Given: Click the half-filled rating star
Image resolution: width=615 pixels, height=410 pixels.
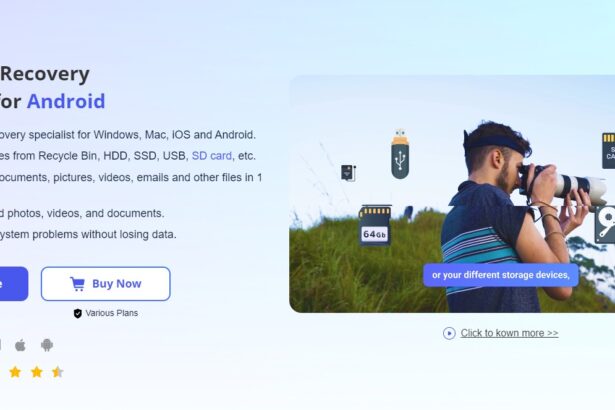Looking at the screenshot, I should coord(58,372).
